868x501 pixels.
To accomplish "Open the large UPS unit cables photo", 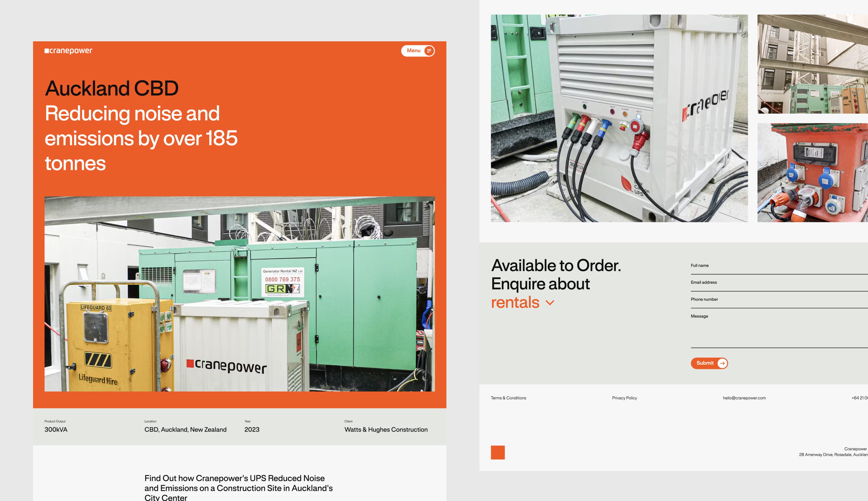I will [x=619, y=118].
